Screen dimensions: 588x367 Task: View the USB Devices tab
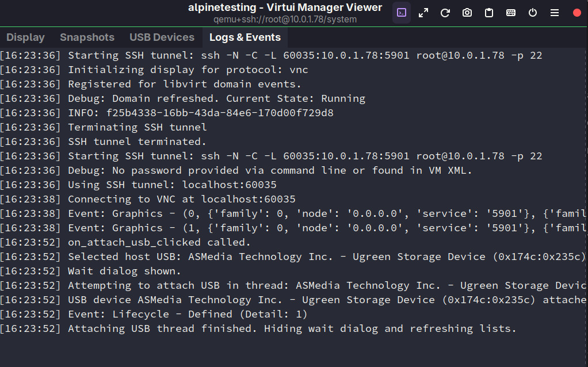tap(162, 37)
